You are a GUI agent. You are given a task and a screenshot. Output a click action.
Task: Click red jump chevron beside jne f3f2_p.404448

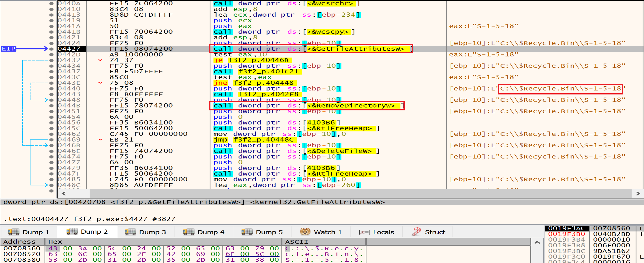click(100, 83)
